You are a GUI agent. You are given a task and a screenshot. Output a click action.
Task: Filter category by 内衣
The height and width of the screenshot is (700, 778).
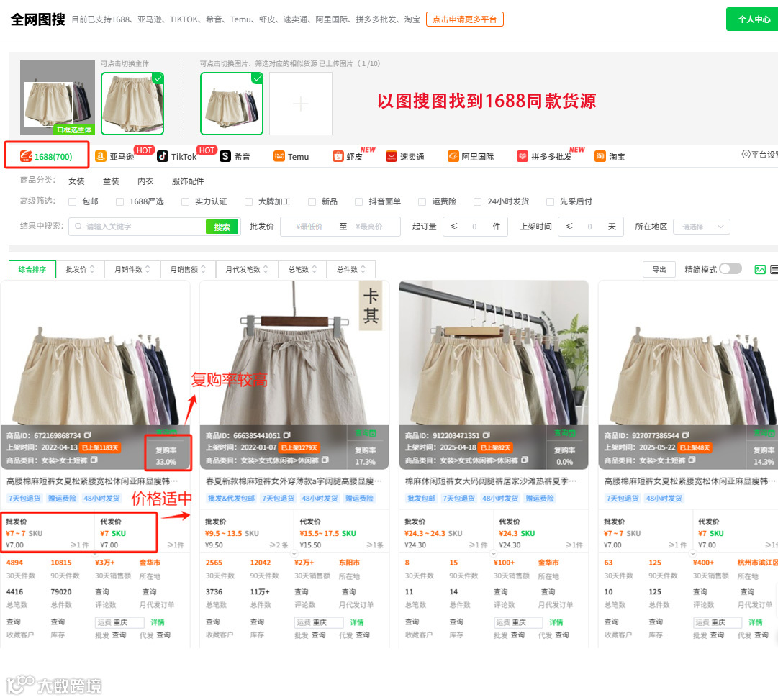(x=145, y=181)
